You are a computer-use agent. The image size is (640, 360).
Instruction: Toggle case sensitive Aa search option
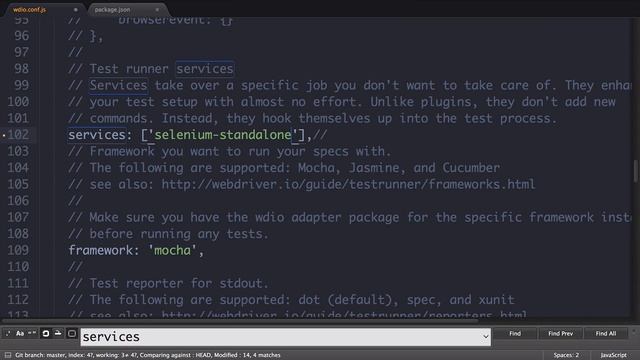[20, 333]
